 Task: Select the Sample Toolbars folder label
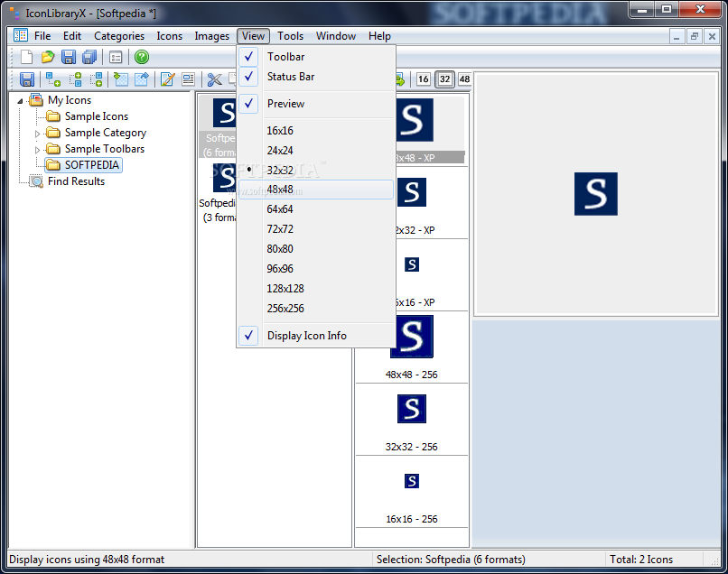point(105,149)
